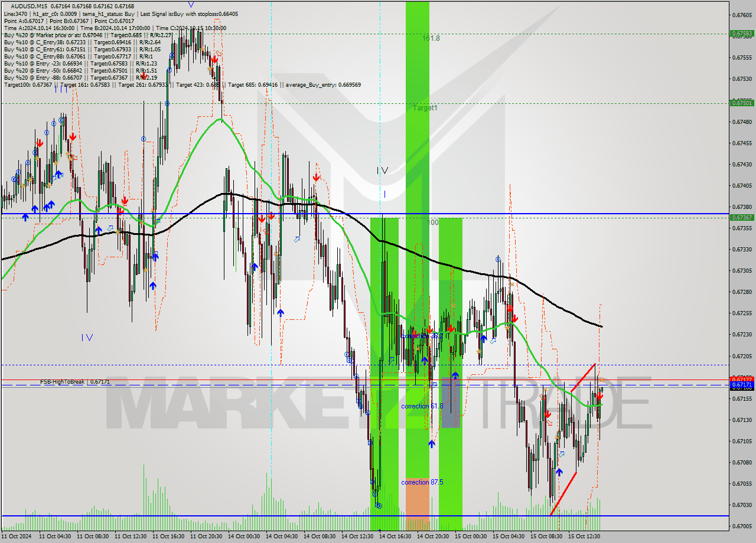
Task: Click the 0.67555 price axis label
Action: pos(742,58)
